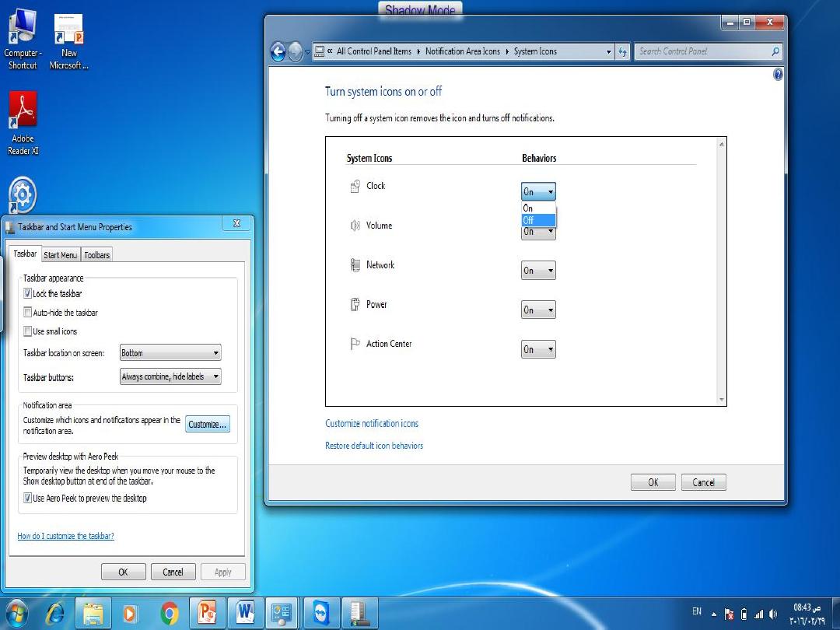Close the Taskbar and Start Menu Properties dialog

tap(236, 223)
